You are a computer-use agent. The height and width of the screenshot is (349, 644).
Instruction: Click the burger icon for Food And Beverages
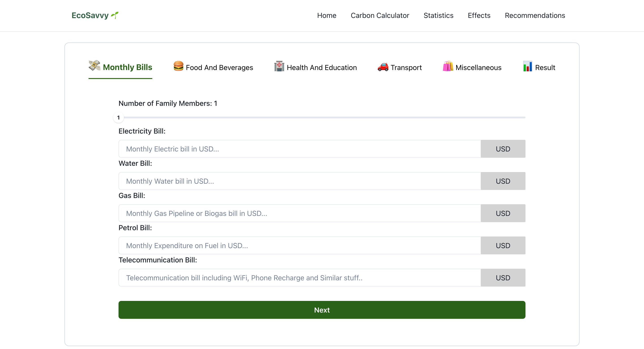(x=178, y=66)
